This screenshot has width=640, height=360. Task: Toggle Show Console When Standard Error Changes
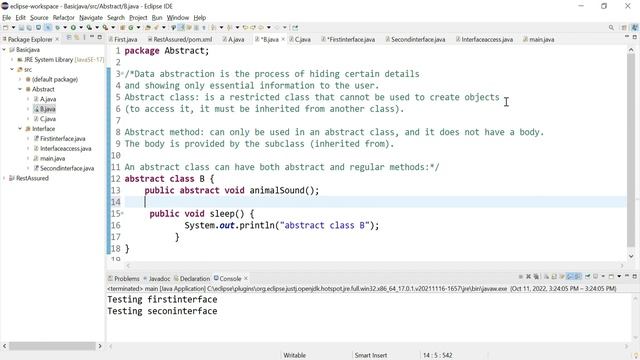coord(578,277)
